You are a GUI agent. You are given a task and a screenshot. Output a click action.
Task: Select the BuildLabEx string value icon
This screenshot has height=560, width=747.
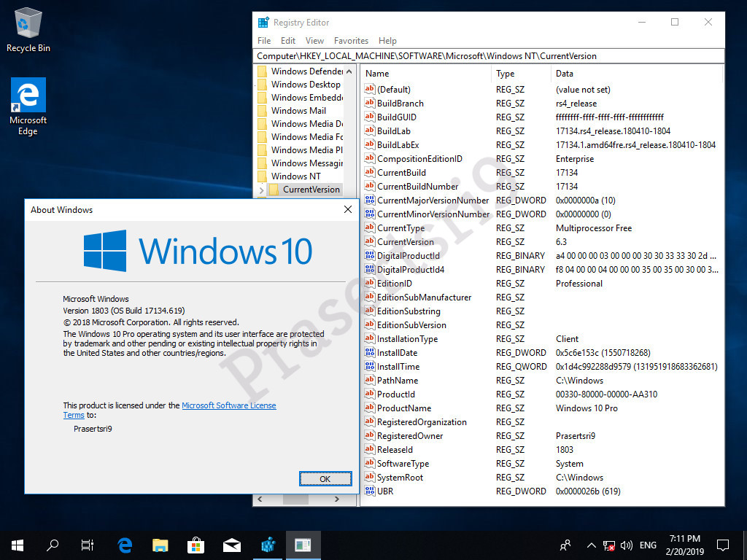[x=370, y=144]
